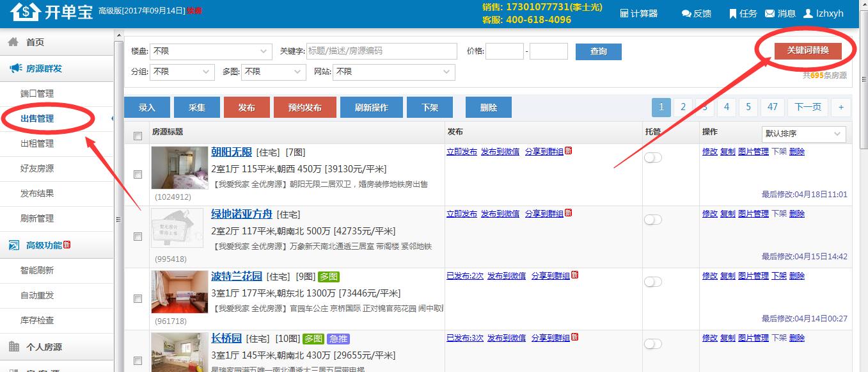Click the 关键字 keyword input field
This screenshot has width=868, height=372.
tap(382, 51)
